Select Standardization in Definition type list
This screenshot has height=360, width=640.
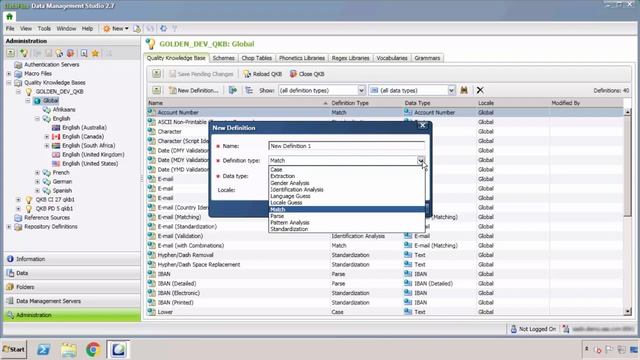click(x=346, y=229)
